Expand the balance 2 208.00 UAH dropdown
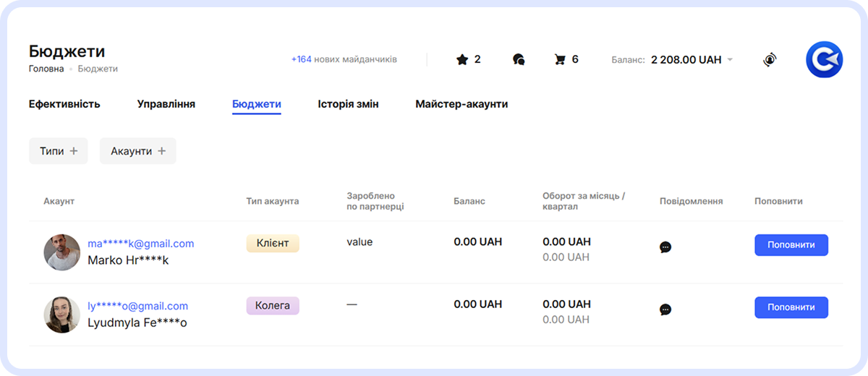868x376 pixels. [x=730, y=60]
